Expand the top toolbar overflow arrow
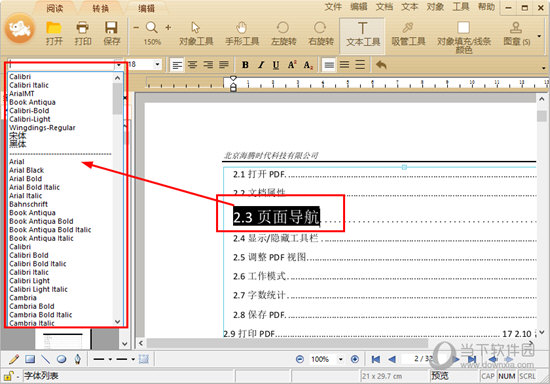The height and width of the screenshot is (384, 550). coord(539,36)
